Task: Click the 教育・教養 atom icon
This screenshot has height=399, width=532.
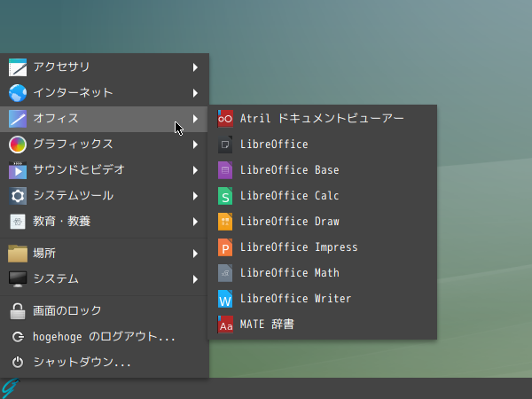Action: tap(18, 222)
